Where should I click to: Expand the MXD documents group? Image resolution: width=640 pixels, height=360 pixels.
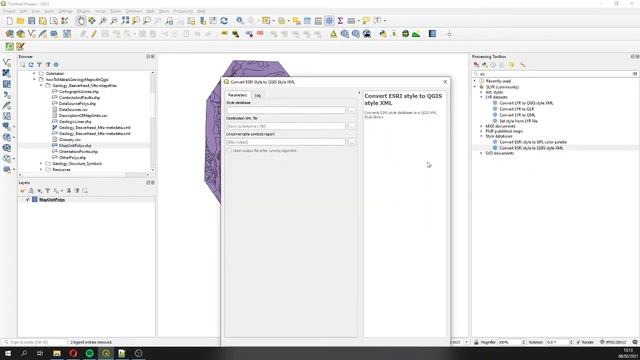[481, 126]
